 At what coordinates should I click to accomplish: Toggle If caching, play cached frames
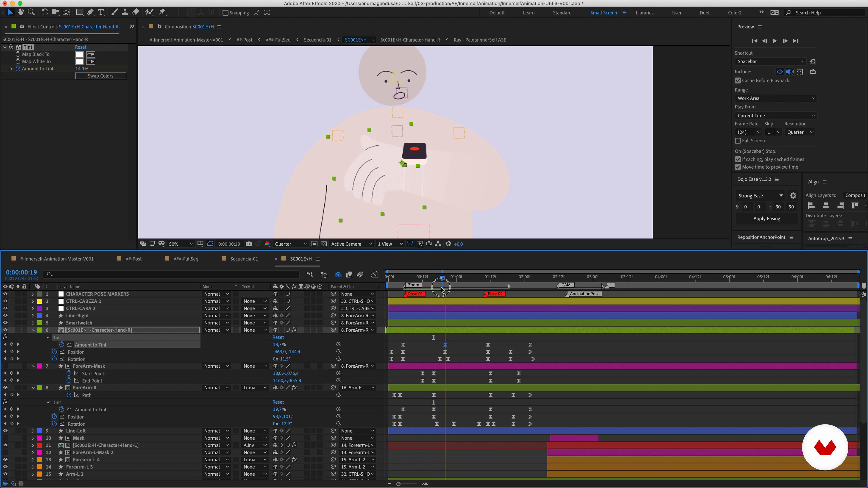(738, 159)
